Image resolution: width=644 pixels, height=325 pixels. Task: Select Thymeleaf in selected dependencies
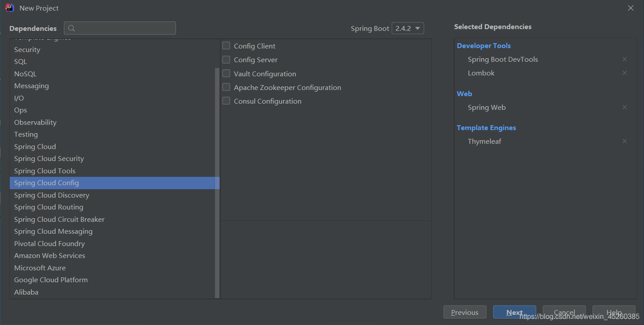(485, 142)
